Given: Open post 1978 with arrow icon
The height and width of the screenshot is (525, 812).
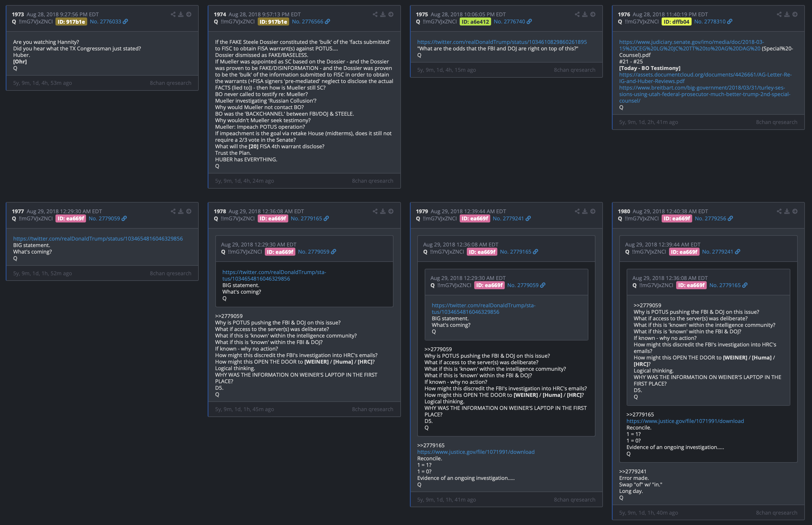Looking at the screenshot, I should (x=391, y=211).
